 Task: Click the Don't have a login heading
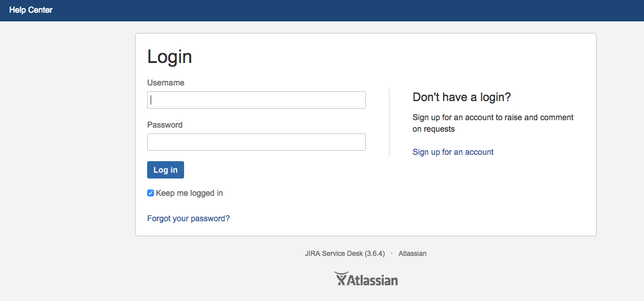(x=462, y=97)
